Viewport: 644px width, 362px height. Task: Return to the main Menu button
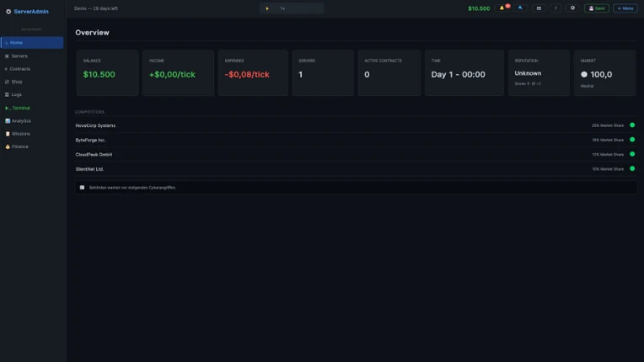pyautogui.click(x=625, y=8)
